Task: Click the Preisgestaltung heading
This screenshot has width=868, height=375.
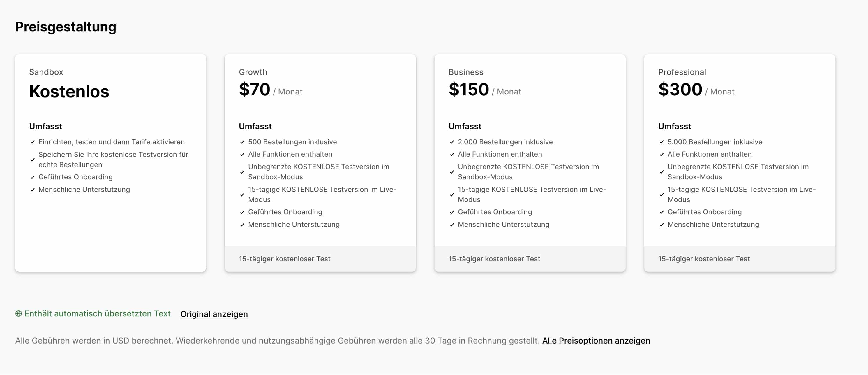Action: coord(66,27)
